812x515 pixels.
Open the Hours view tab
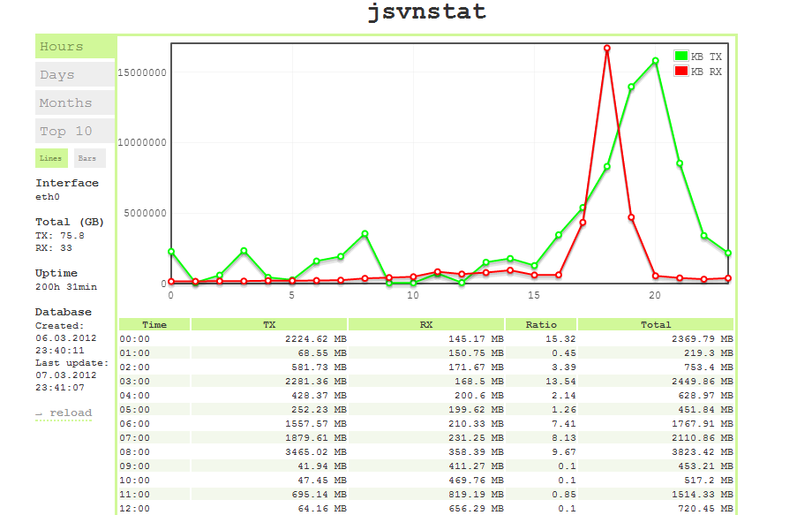76,47
